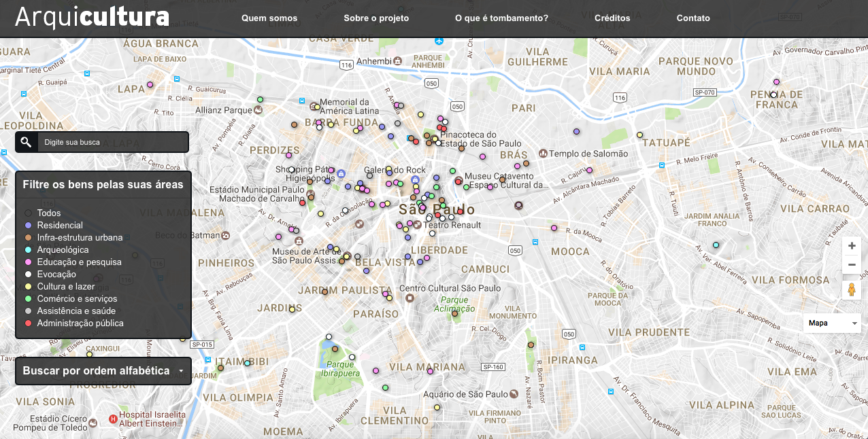Select the Vila Guilherme district label
This screenshot has height=439, width=868.
click(537, 56)
